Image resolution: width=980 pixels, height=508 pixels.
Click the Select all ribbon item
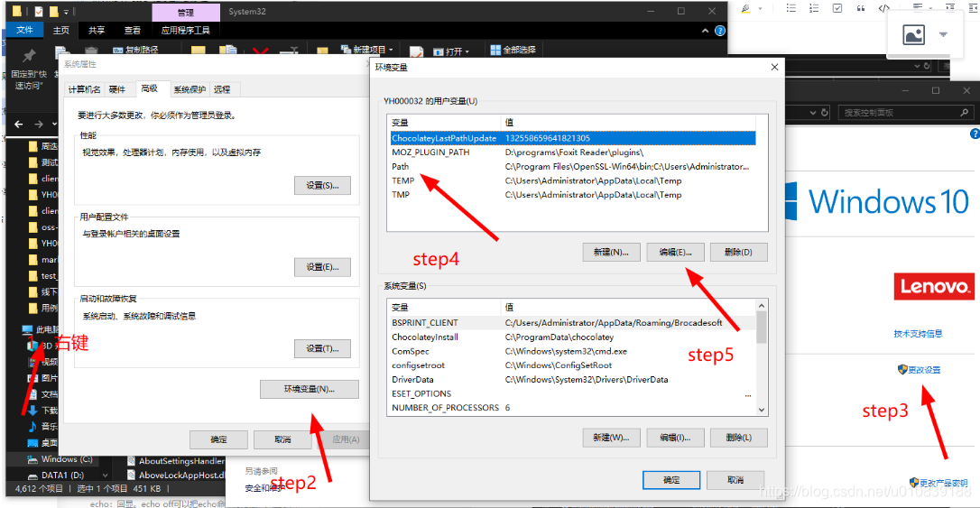coord(513,50)
